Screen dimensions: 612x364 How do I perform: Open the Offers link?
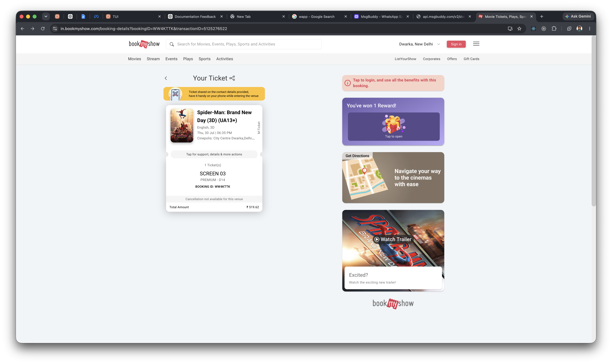(452, 59)
